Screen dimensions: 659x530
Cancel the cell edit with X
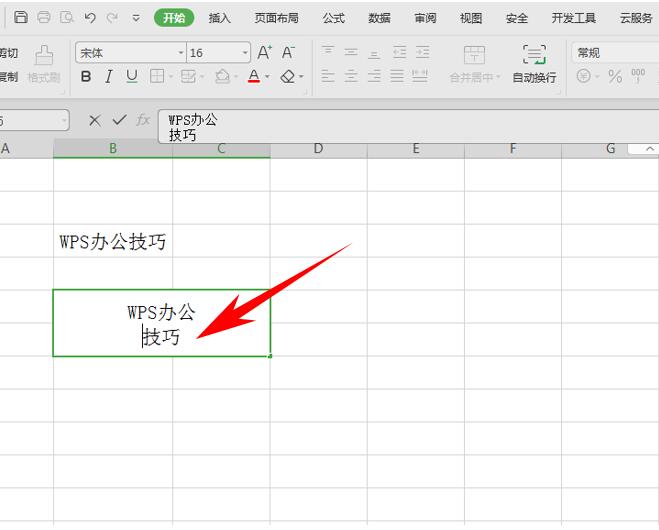click(95, 121)
